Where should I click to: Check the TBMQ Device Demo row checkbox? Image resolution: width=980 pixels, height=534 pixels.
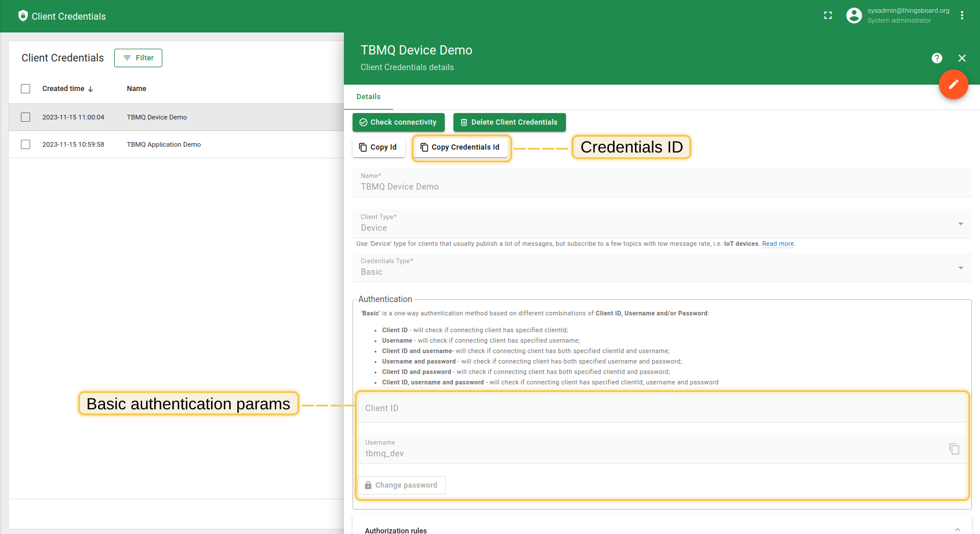click(x=26, y=117)
